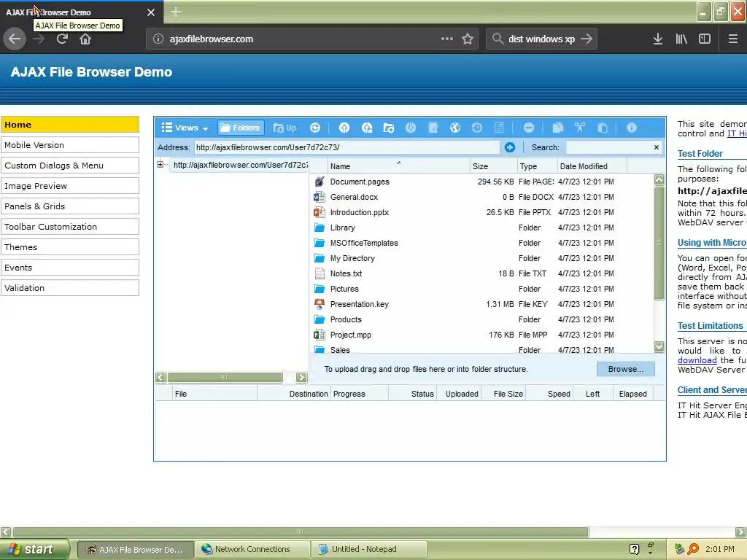Toggle the Folders panel button
Image resolution: width=747 pixels, height=560 pixels.
pos(241,128)
